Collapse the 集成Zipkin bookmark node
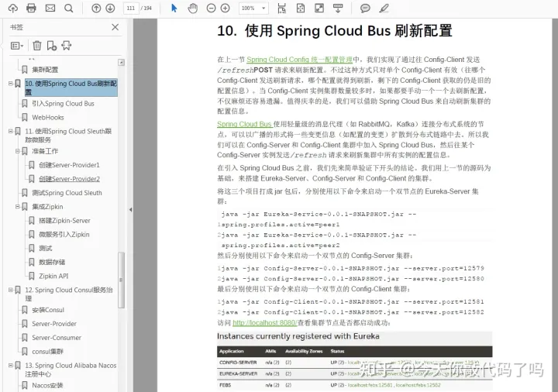 coord(17,207)
